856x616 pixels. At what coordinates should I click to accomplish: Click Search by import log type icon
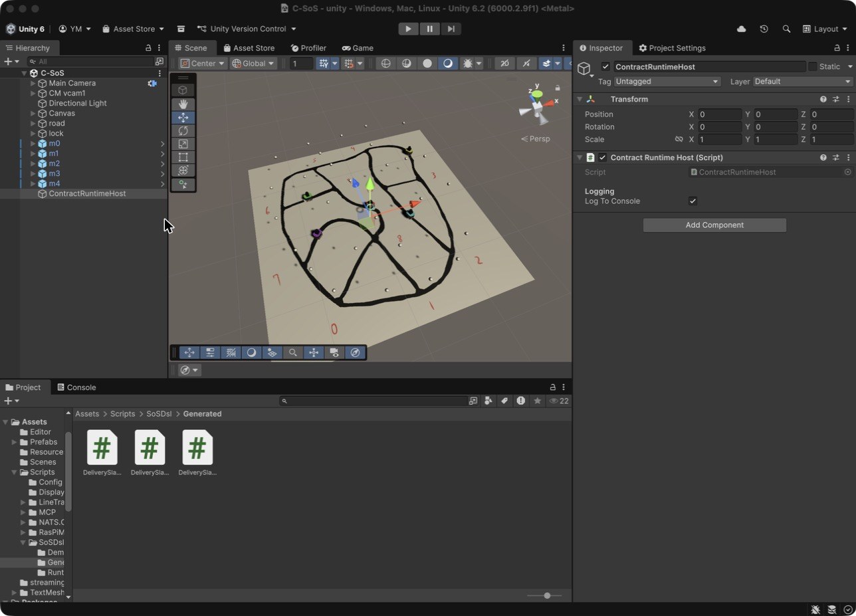point(520,401)
